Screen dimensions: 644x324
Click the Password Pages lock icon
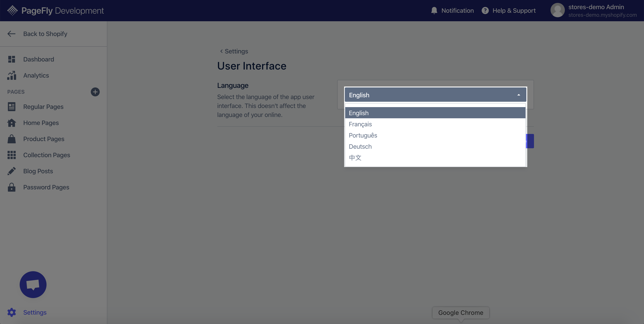tap(11, 187)
